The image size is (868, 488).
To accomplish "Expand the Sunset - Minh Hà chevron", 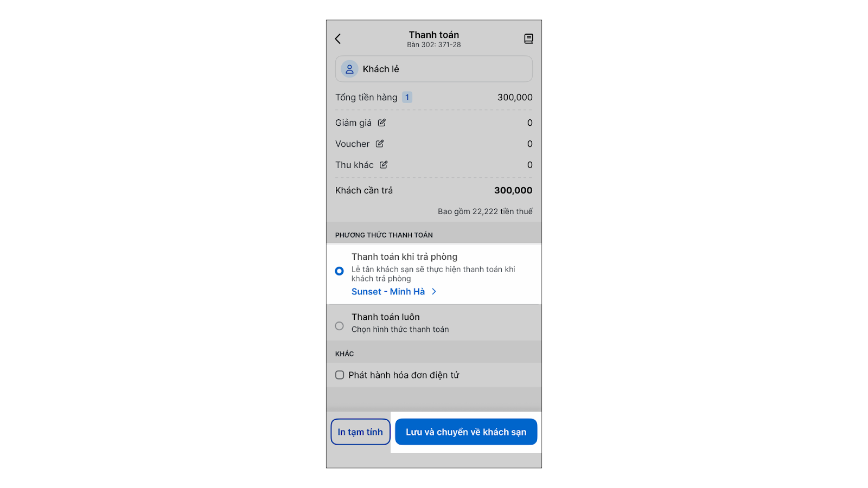I will point(434,292).
